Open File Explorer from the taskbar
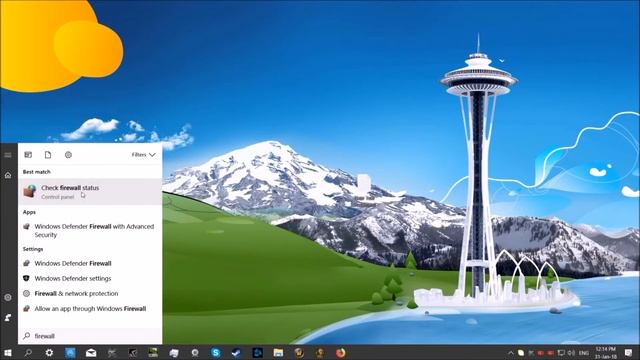Screen dimensions: 640x360 tap(278, 353)
